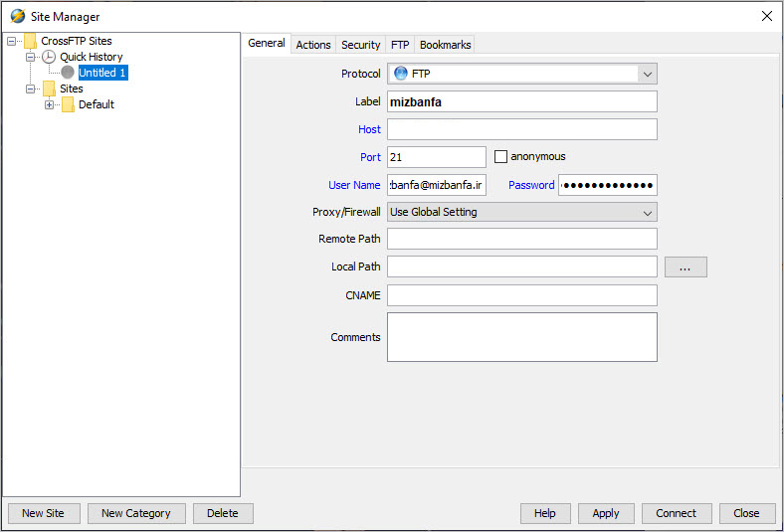Click the CNAME input field

click(522, 295)
